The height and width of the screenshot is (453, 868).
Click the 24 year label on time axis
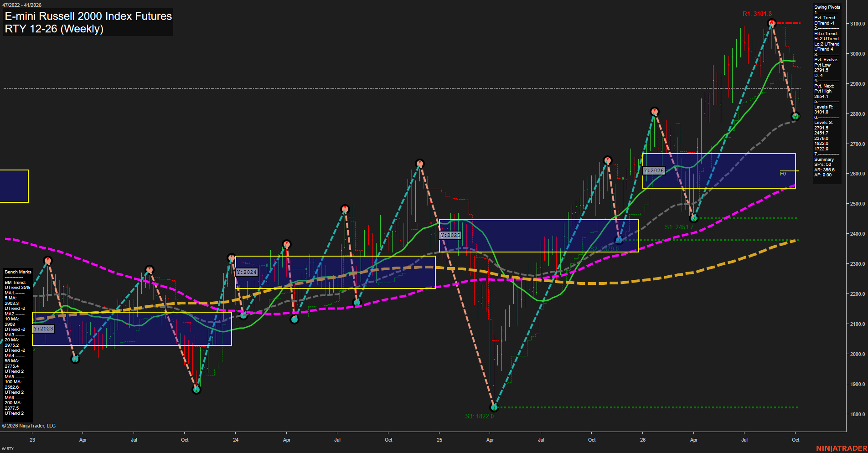point(236,440)
